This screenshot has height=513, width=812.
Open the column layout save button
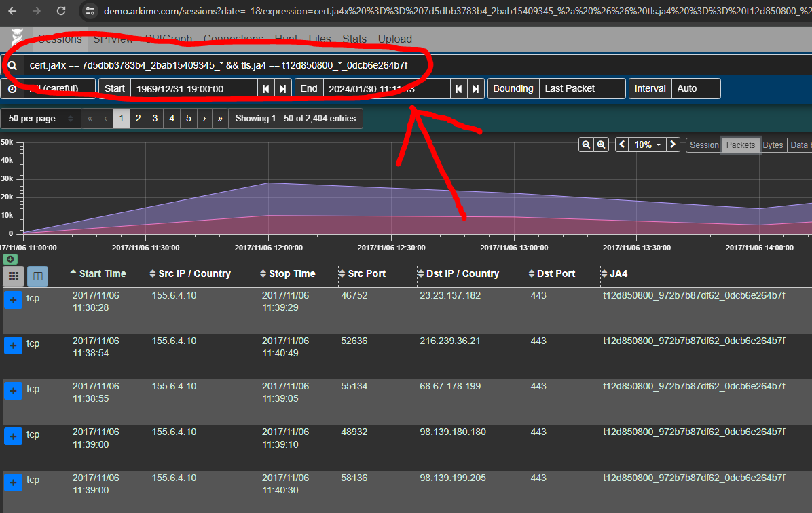(38, 276)
